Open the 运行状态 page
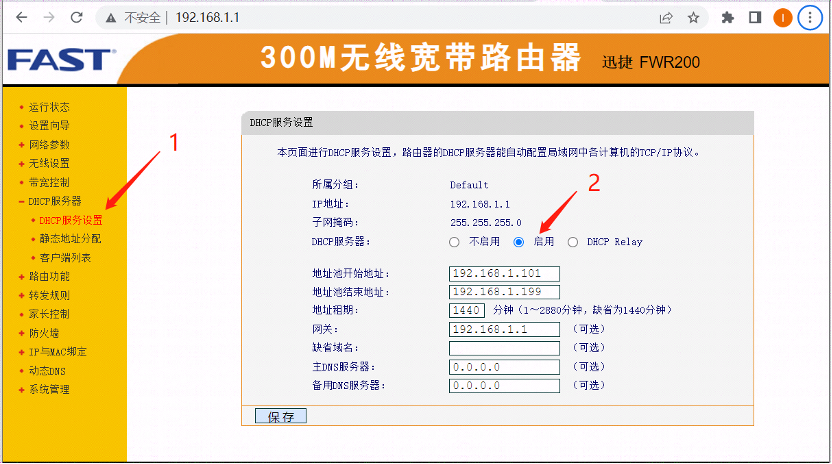The height and width of the screenshot is (464, 832). point(49,107)
